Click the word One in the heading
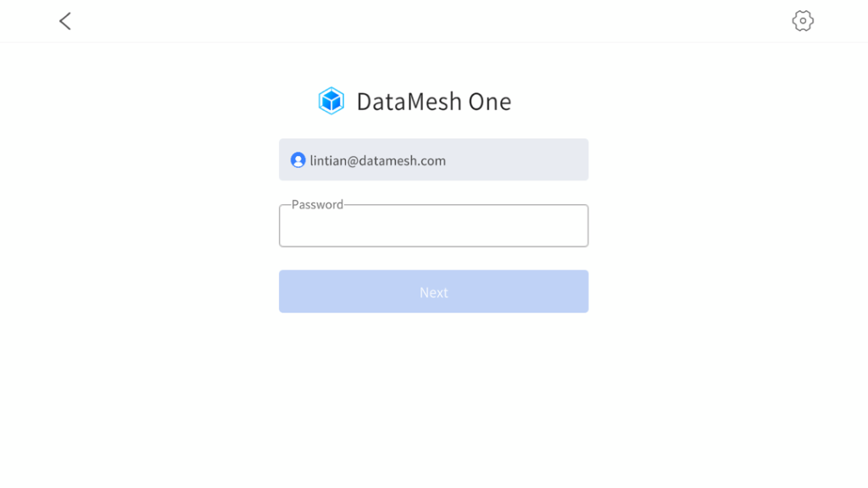Image resolution: width=868 pixels, height=488 pixels. click(x=490, y=102)
